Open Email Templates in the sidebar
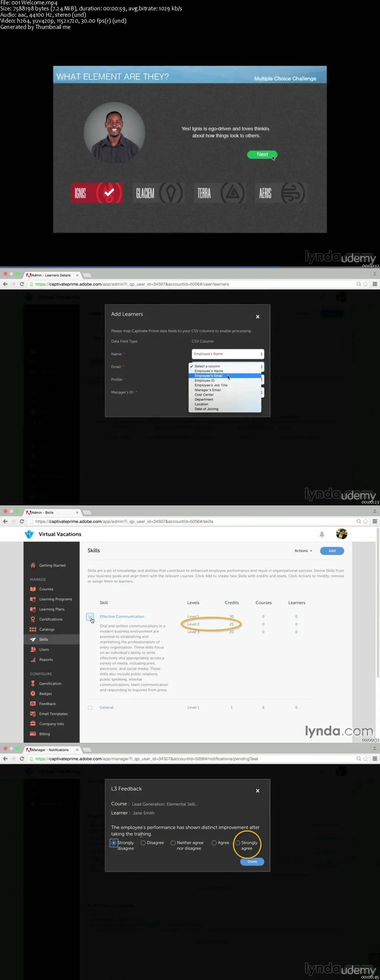Image resolution: width=380 pixels, height=980 pixels. tap(52, 714)
